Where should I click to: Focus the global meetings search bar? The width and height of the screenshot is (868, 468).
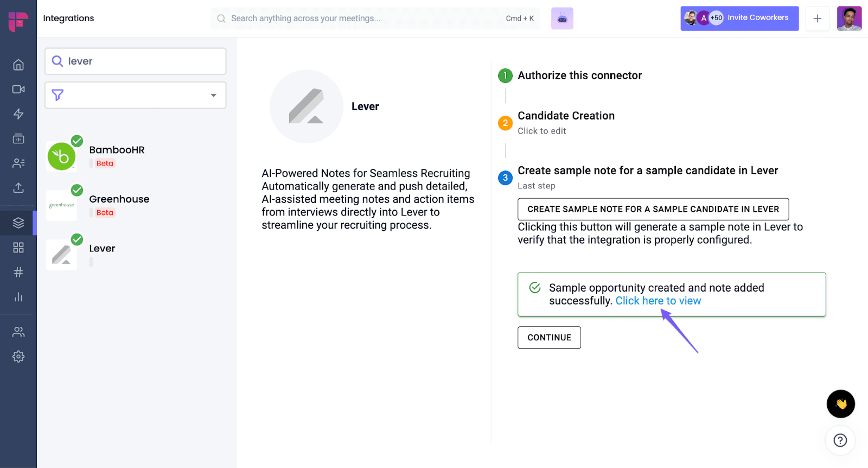click(x=375, y=18)
